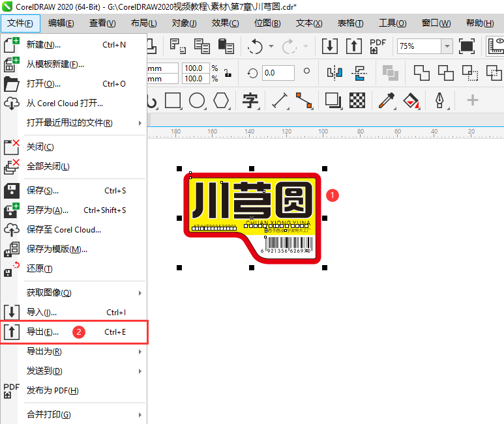
Task: Click the Undo arrow icon
Action: coord(255,46)
